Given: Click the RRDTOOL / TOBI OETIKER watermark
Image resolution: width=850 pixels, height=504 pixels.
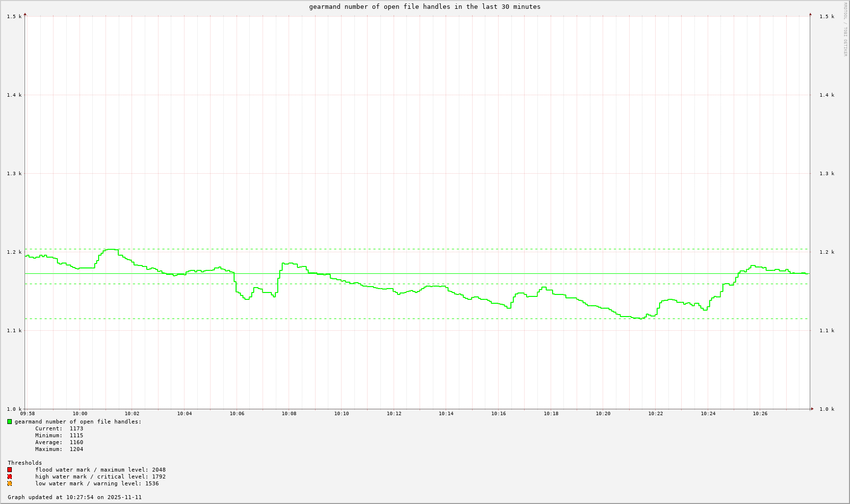Looking at the screenshot, I should [845, 29].
